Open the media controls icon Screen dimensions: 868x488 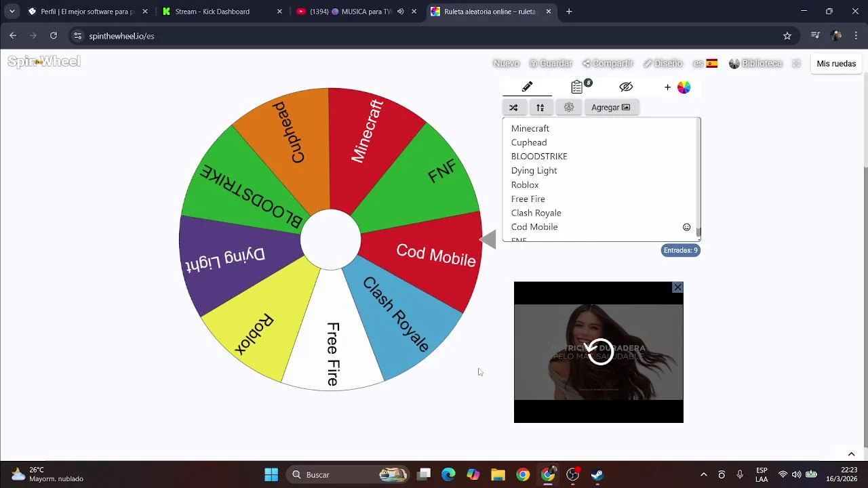coord(815,36)
